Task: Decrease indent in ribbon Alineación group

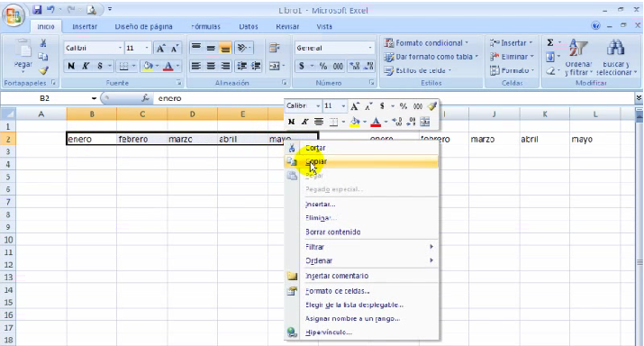Action: (242, 66)
